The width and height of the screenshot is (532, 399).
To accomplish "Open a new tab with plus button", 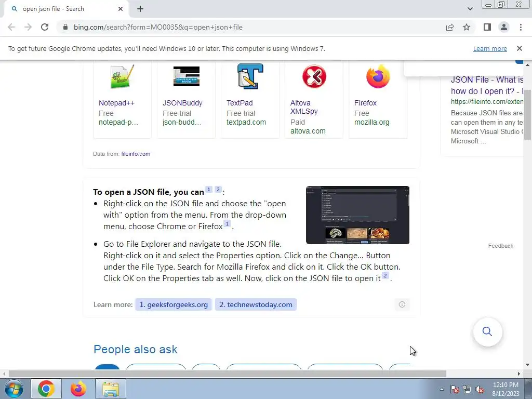I will tap(140, 9).
